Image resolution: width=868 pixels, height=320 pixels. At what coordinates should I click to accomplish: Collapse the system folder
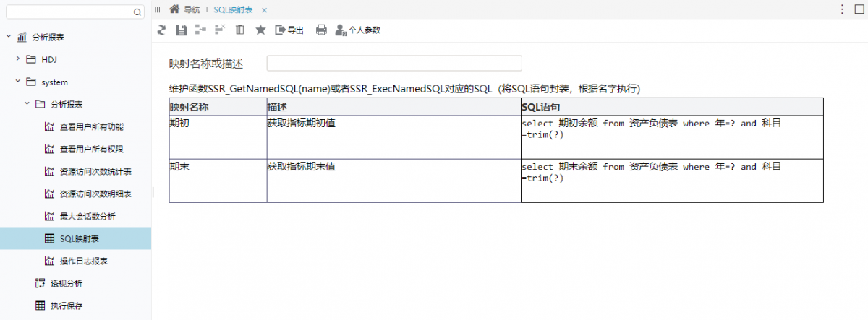17,82
